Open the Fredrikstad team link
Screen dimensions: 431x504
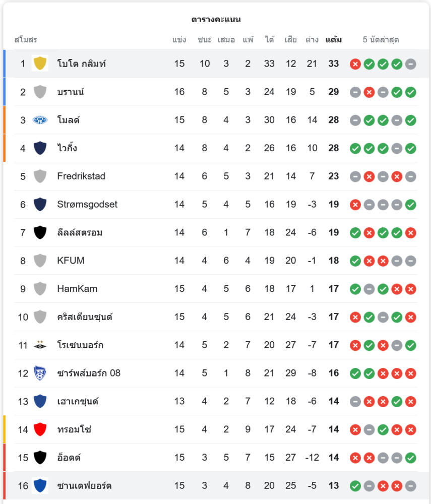[x=81, y=176]
